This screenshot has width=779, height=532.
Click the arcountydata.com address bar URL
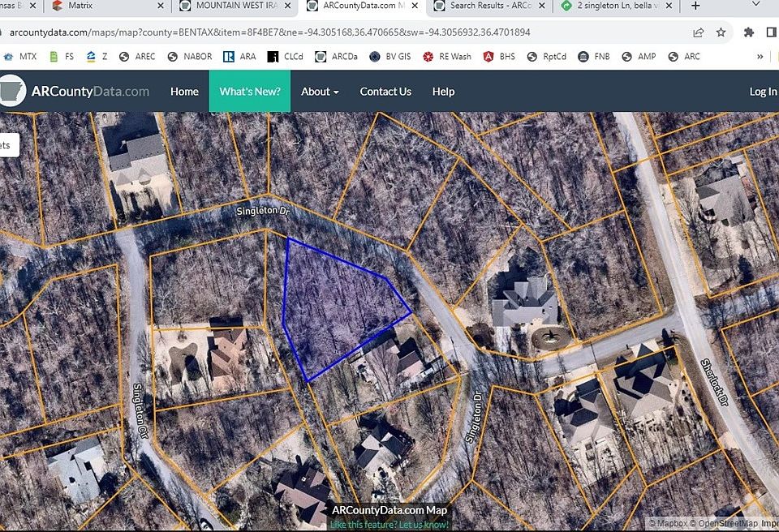(269, 32)
